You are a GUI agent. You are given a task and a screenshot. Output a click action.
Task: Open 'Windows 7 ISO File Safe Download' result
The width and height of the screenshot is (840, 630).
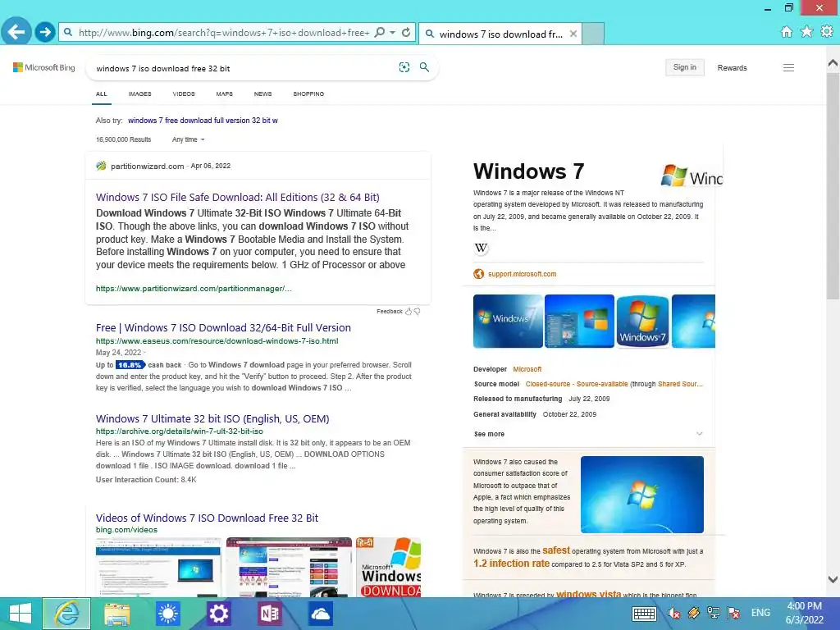[237, 197]
